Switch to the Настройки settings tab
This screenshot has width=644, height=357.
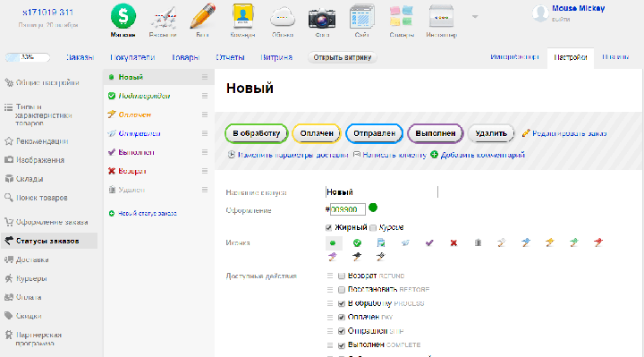[571, 57]
